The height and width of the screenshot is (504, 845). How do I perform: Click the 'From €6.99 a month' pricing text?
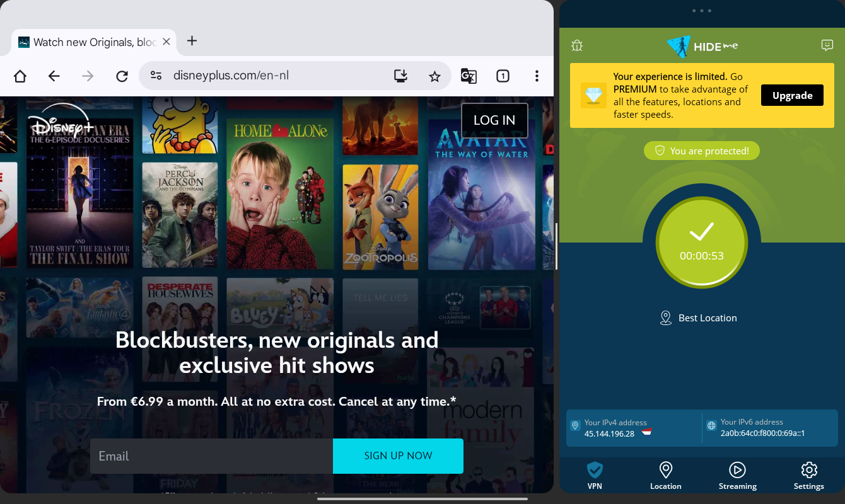pos(277,401)
